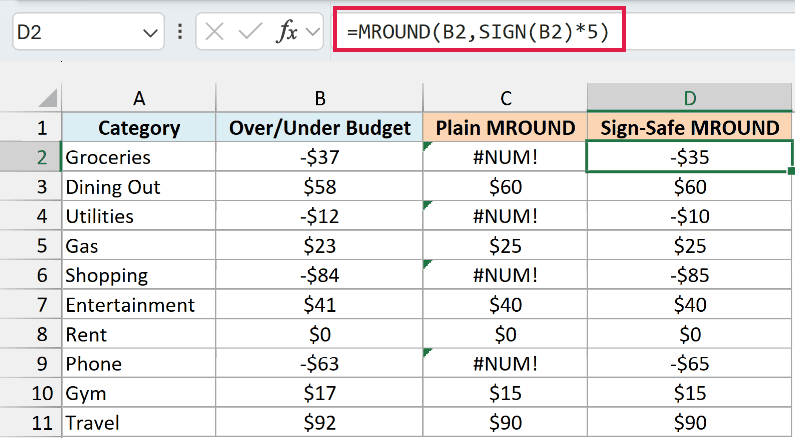Select the #NUM! error in Phone row
This screenshot has width=795, height=438.
pos(505,363)
